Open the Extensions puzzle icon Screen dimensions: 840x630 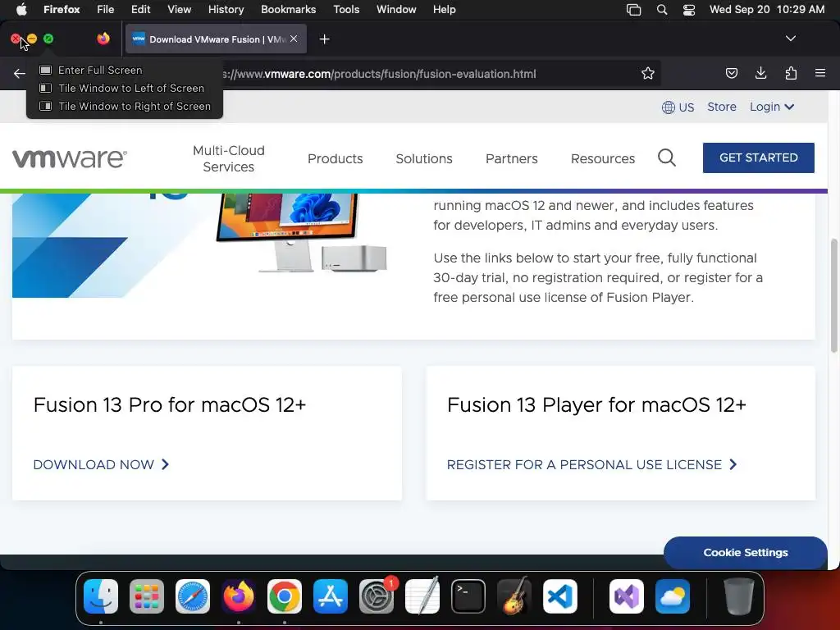pos(791,73)
